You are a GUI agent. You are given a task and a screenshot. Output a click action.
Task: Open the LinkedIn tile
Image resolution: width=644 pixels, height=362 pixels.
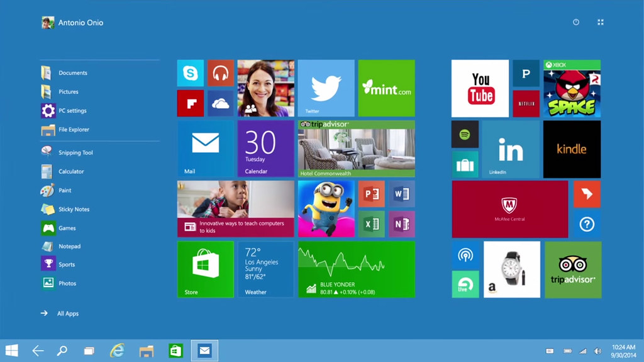tap(511, 149)
